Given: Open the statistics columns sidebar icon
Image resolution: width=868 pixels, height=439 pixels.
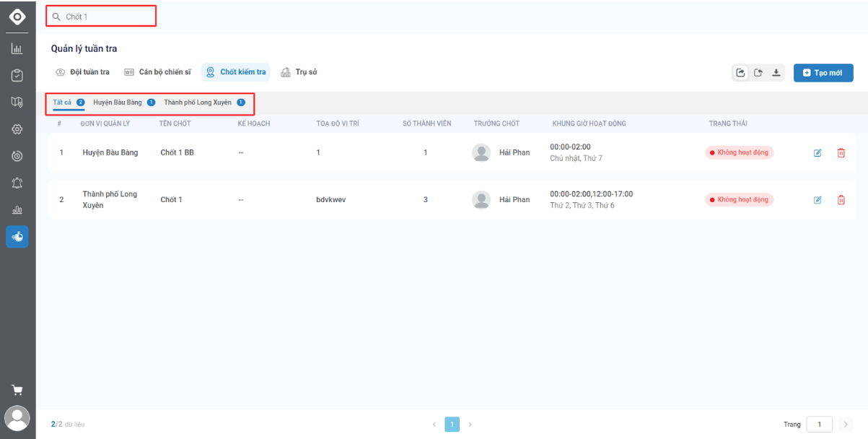Looking at the screenshot, I should coord(17,209).
